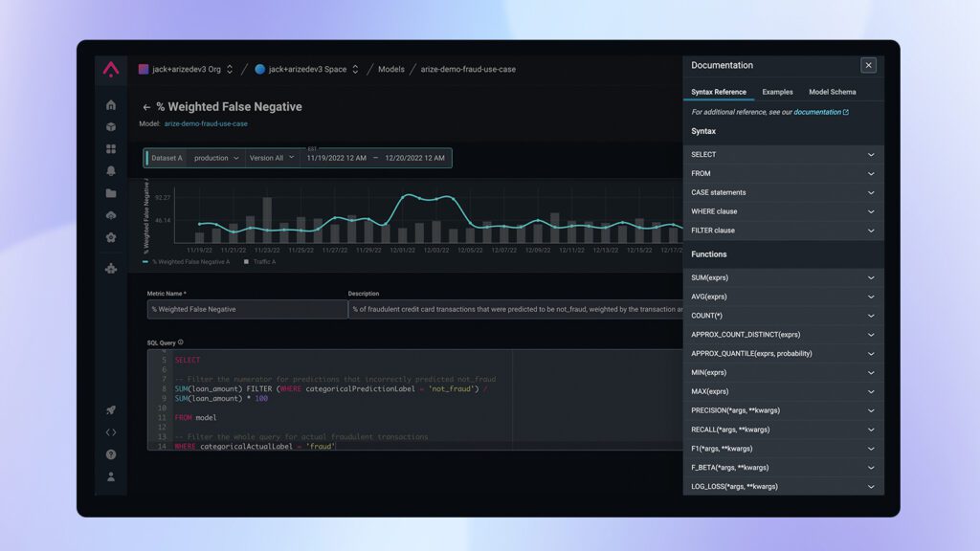Open the cloud upload icon in sidebar

click(111, 215)
